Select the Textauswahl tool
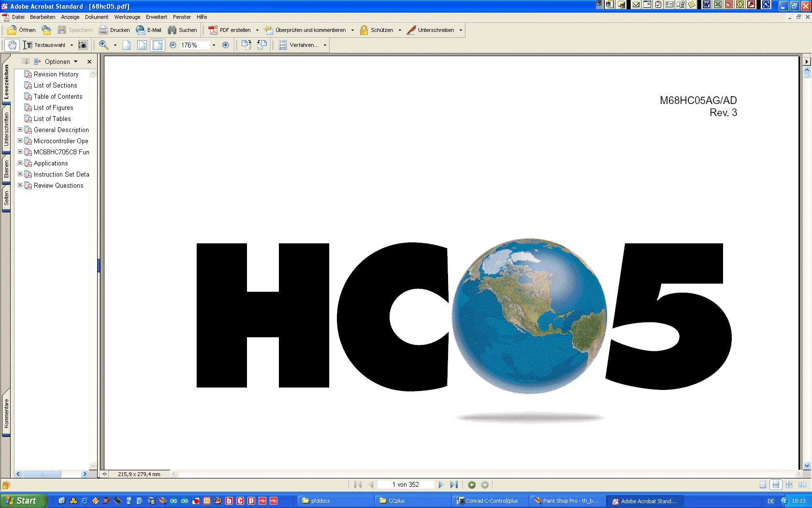Screen dimensions: 812x508 coord(45,45)
